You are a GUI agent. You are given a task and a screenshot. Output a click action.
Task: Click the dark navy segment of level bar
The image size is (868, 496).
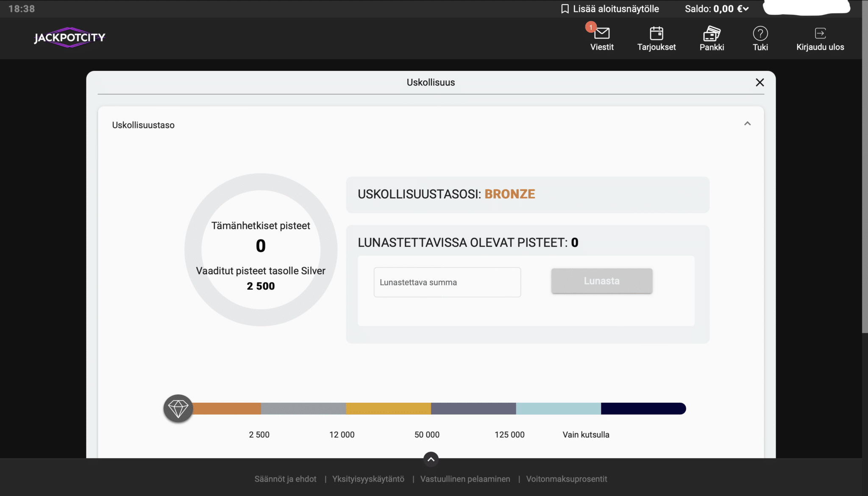coord(643,409)
